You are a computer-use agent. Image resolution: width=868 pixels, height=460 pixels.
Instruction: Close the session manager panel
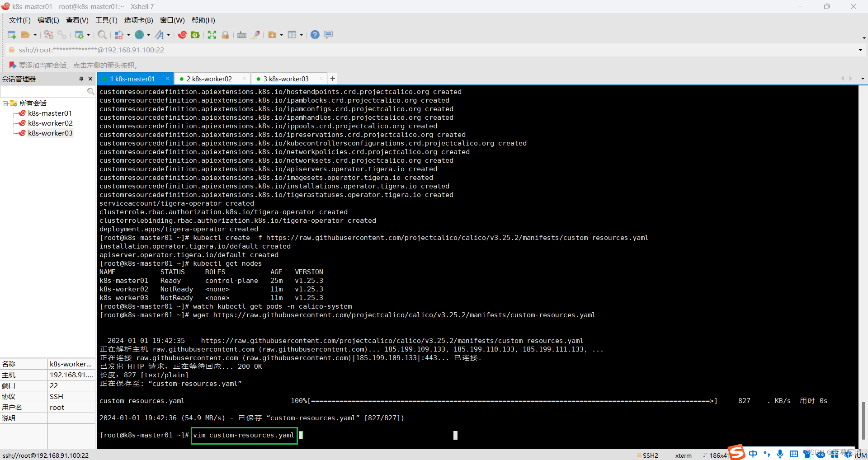click(90, 79)
